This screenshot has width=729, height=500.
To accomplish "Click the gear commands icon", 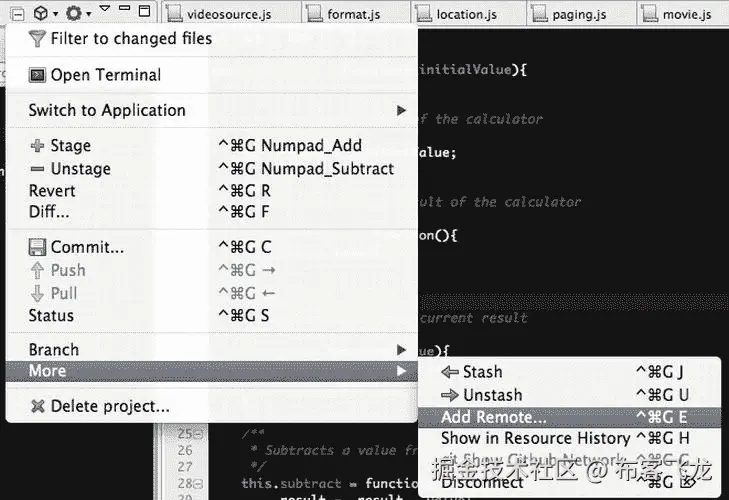I will [73, 13].
